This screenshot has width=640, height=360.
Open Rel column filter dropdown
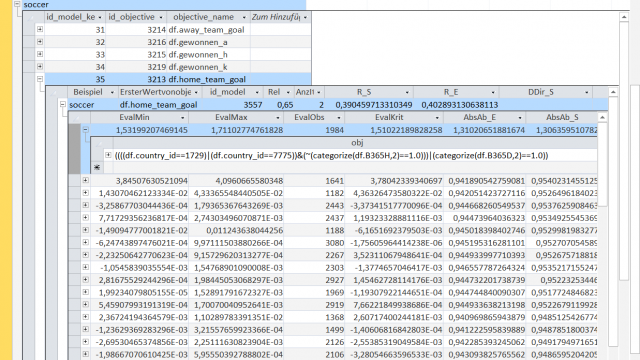[x=288, y=92]
